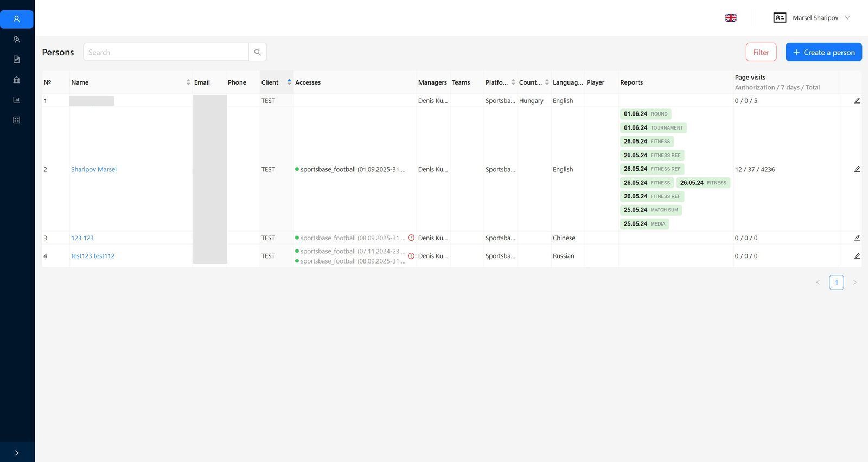The width and height of the screenshot is (868, 462).
Task: Click the profile card icon beside Marsel Sharipov
Action: coord(780,18)
